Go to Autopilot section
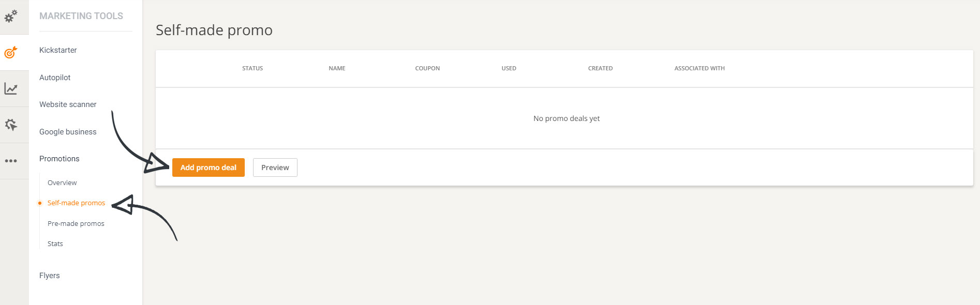This screenshot has height=305, width=980. tap(55, 78)
